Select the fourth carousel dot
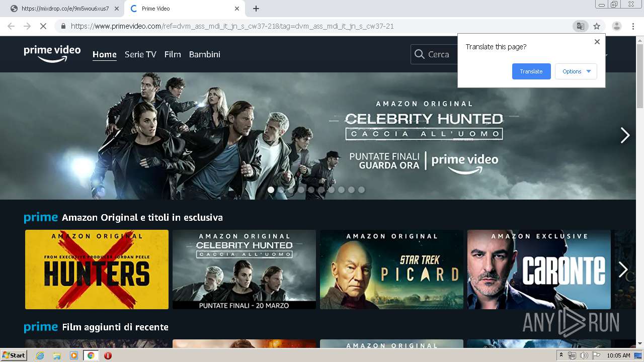Screen dimensions: 644x362 [301, 190]
